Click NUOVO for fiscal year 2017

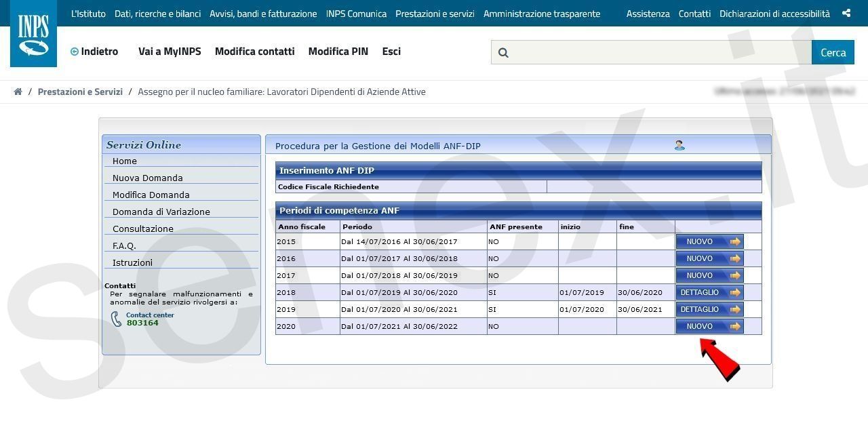[x=709, y=275]
